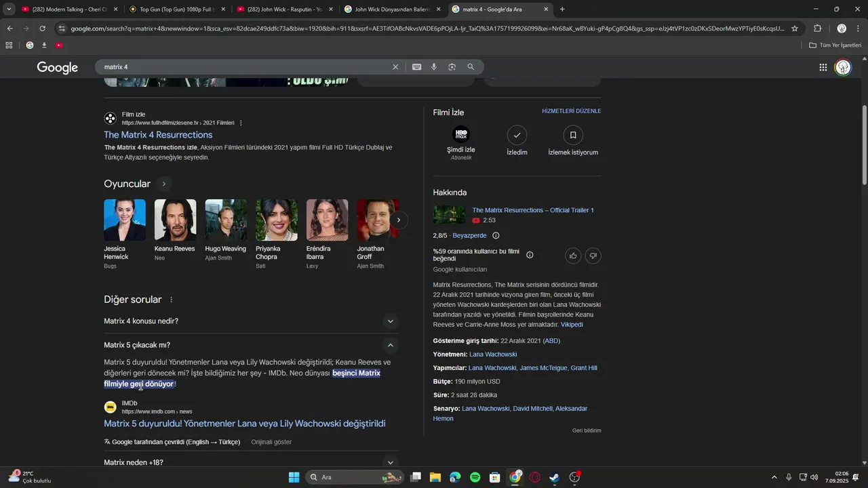Show more cast with the Oyuncular arrow
868x488 pixels.
point(163,184)
